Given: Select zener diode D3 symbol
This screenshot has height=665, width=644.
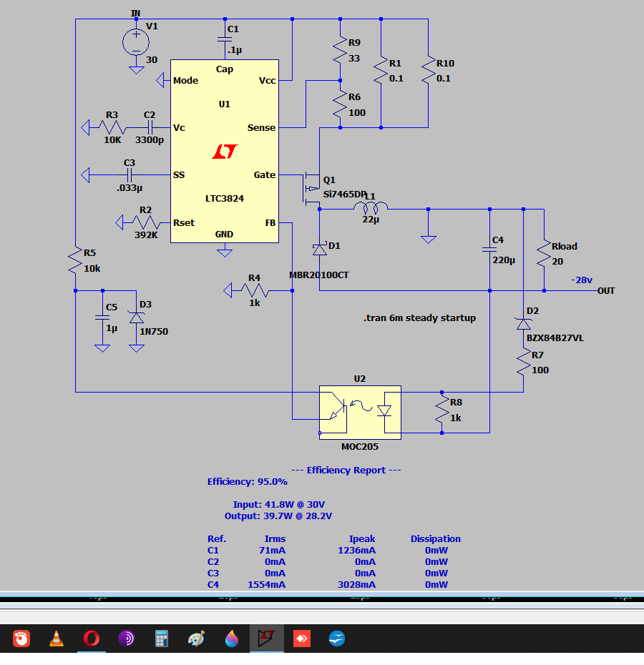Looking at the screenshot, I should [136, 317].
